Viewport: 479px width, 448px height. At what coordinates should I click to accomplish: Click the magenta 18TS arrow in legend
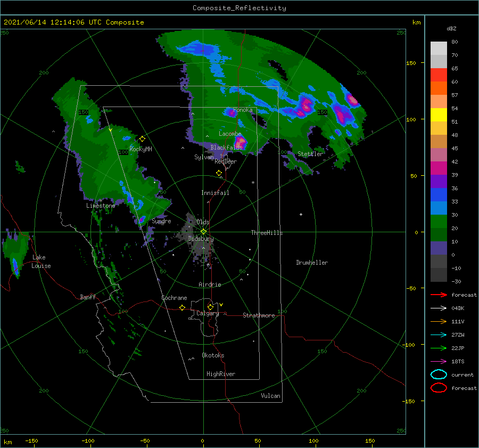pyautogui.click(x=439, y=362)
